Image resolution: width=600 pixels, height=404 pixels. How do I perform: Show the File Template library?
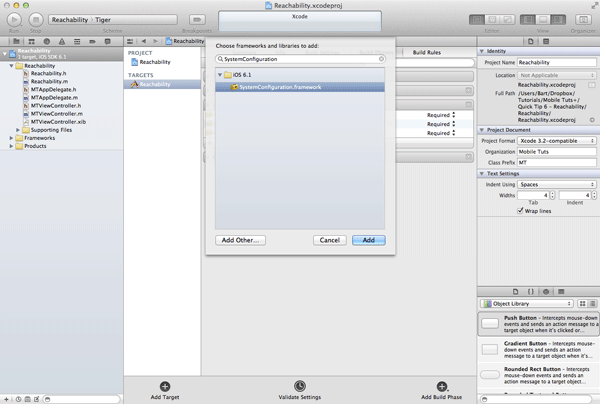pyautogui.click(x=515, y=292)
